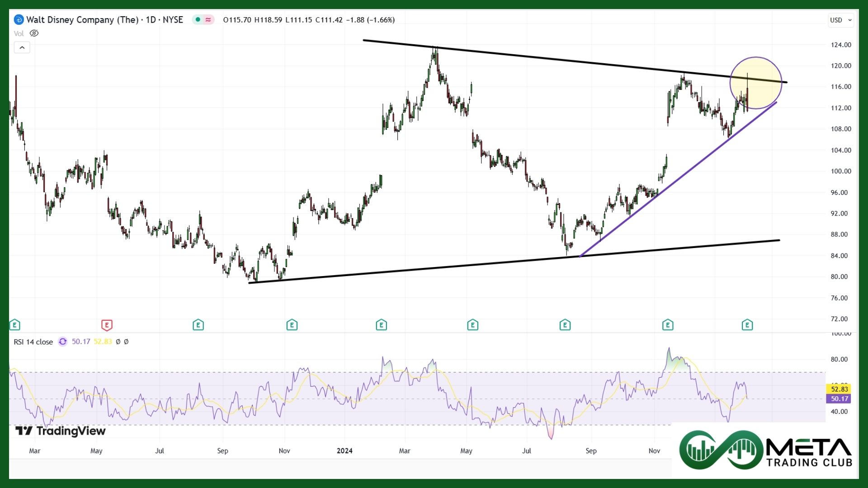Click the 40.00 RSI scale label
This screenshot has width=868, height=488.
tap(839, 411)
